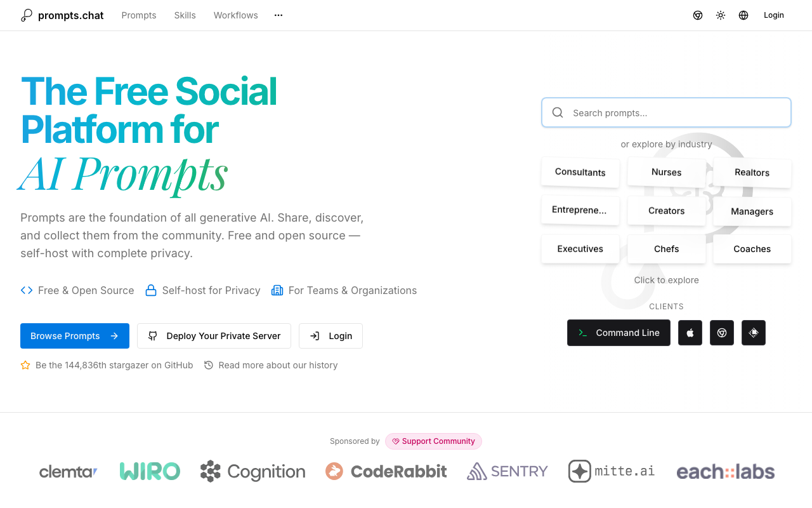Open the Workflows nav item

pos(236,15)
